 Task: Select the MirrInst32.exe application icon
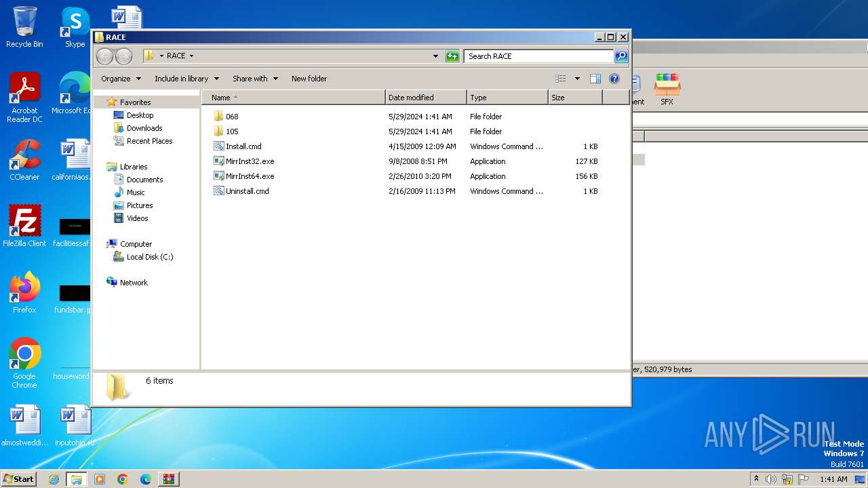click(x=218, y=161)
